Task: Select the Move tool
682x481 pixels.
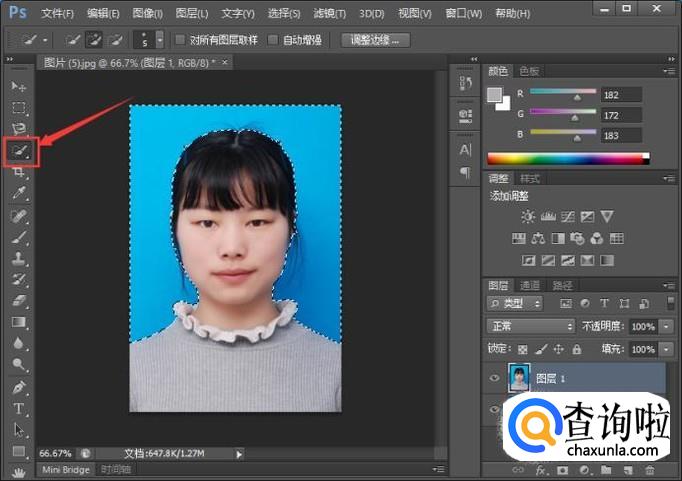Action: 19,87
